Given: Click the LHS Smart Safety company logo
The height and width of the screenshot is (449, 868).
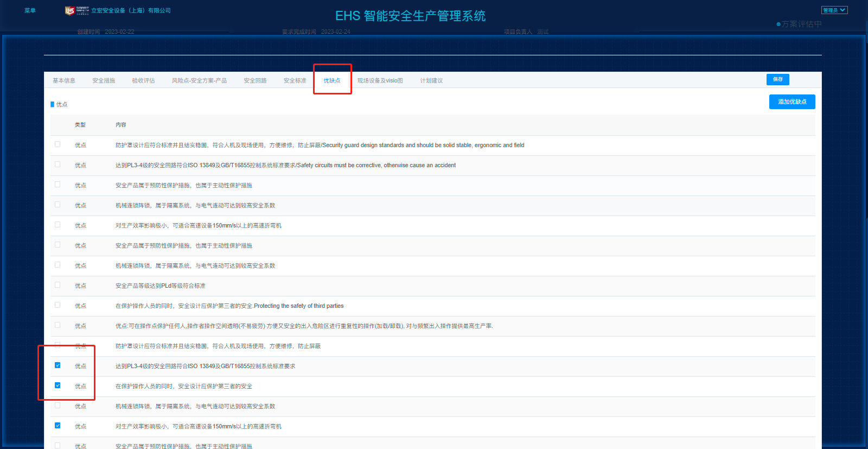Looking at the screenshot, I should (76, 10).
